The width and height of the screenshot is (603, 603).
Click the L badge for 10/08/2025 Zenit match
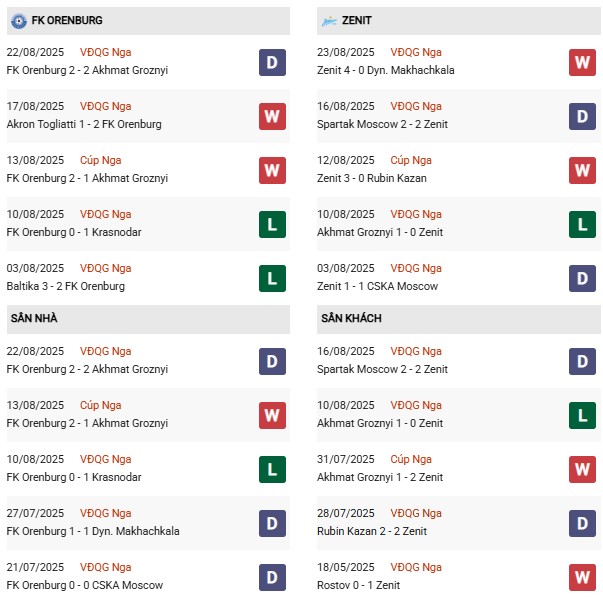coord(582,225)
